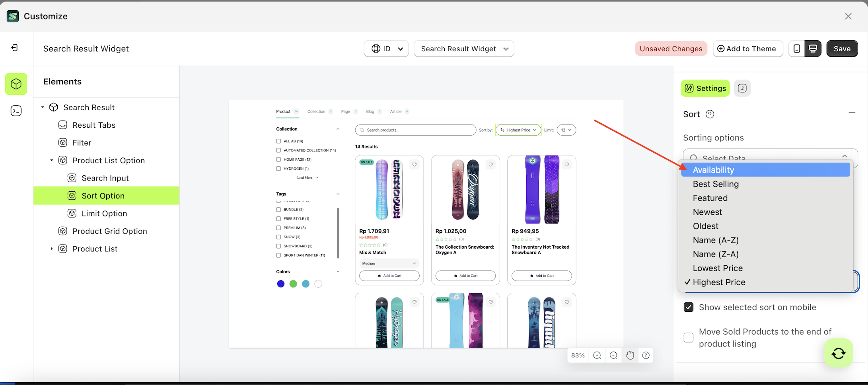The width and height of the screenshot is (868, 385).
Task: Click the green sync refresh button
Action: 839,353
